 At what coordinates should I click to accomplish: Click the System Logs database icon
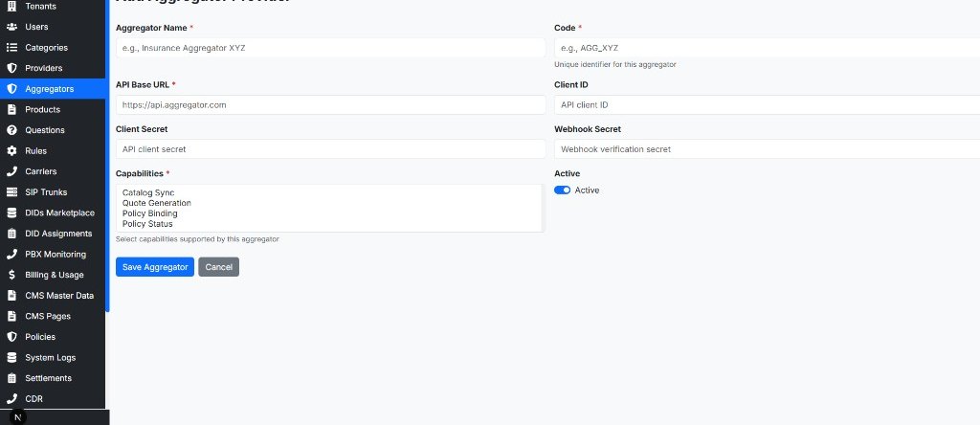(x=11, y=357)
